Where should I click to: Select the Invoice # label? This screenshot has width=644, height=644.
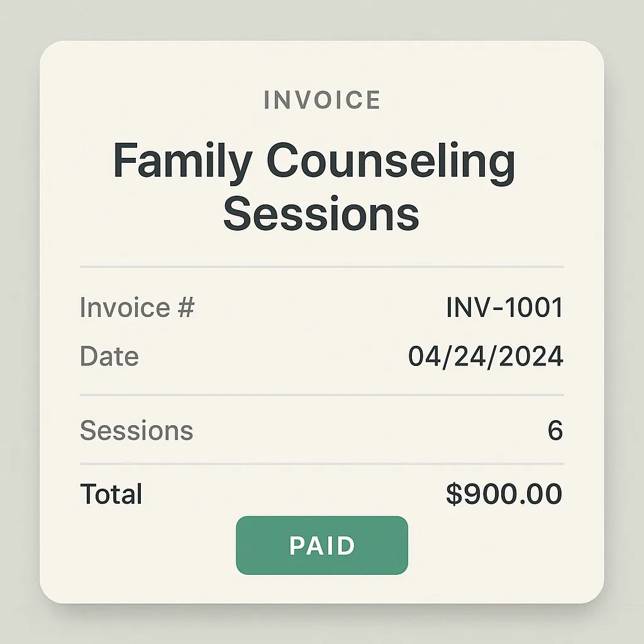[136, 307]
